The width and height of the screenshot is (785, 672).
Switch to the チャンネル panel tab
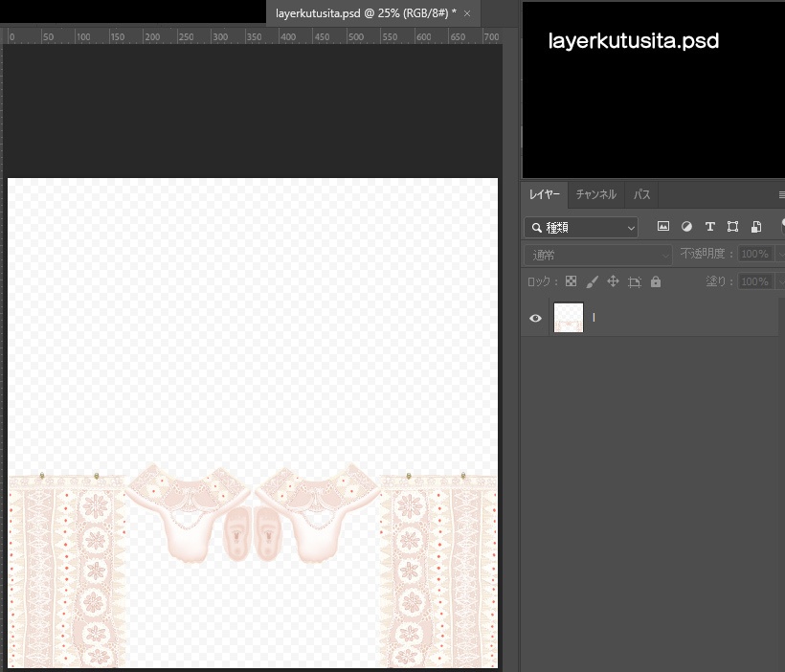pos(595,194)
